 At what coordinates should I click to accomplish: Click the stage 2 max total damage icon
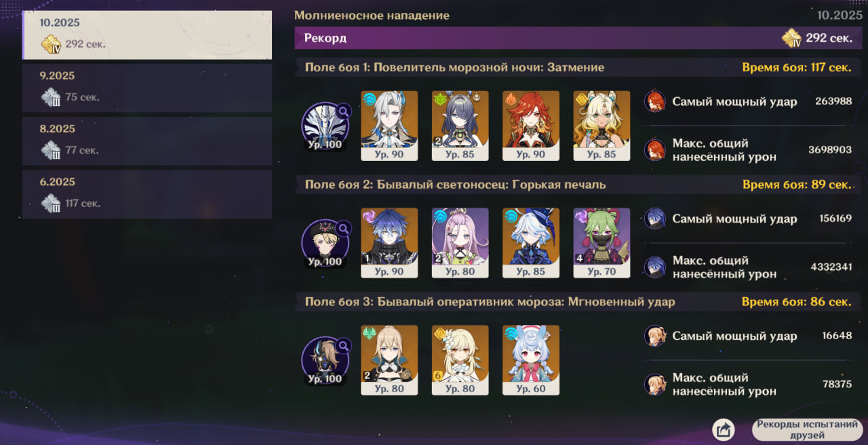[654, 267]
